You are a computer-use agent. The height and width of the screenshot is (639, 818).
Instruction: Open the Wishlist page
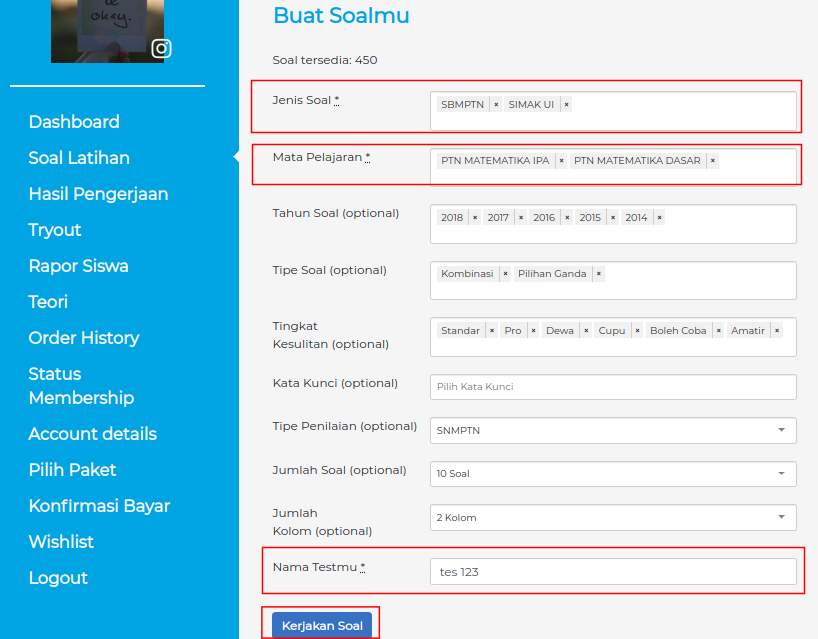tap(62, 542)
